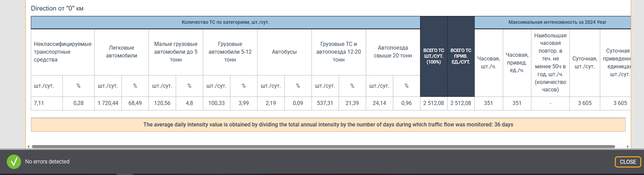Click the green checkmark status icon

[14, 162]
